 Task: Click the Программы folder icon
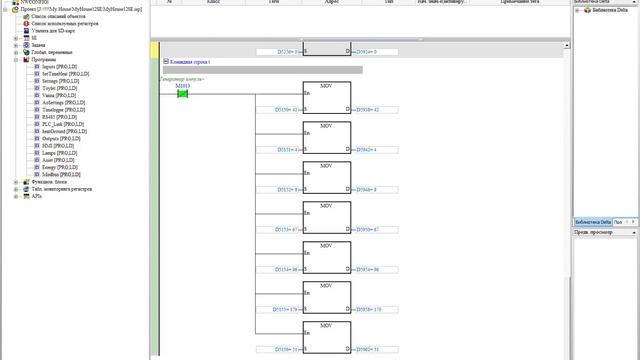(26, 60)
